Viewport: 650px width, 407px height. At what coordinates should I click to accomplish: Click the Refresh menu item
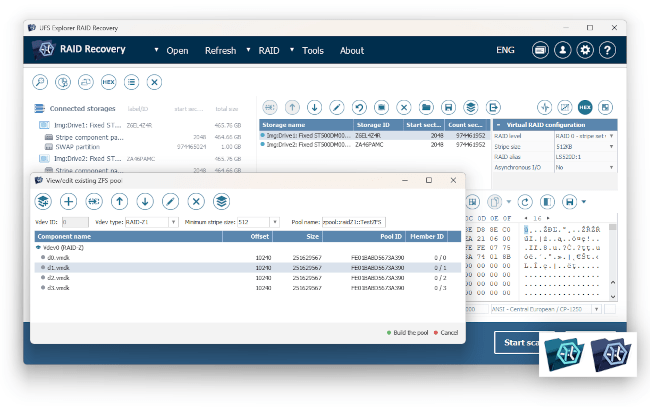(220, 51)
